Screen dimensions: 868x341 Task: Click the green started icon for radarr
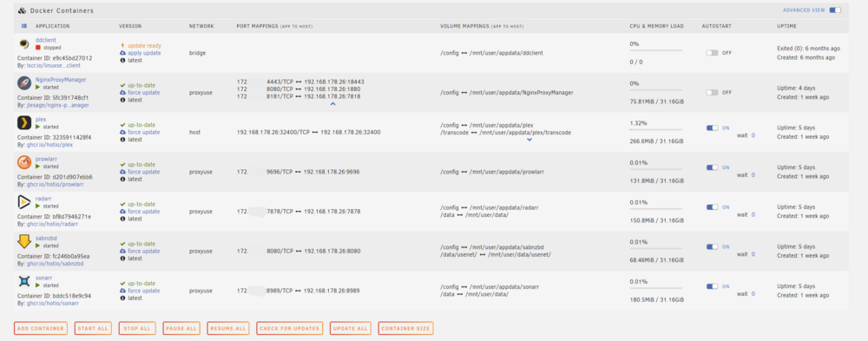(38, 206)
